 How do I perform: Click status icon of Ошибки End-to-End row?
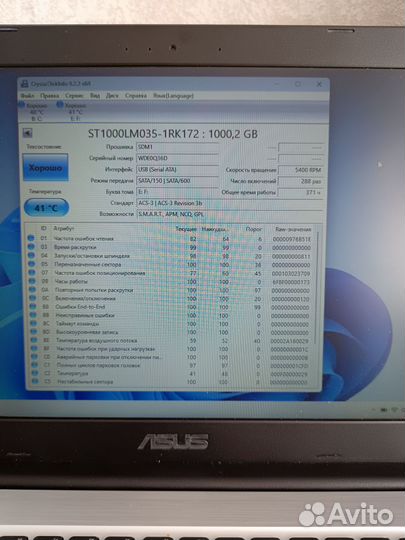coord(33,306)
